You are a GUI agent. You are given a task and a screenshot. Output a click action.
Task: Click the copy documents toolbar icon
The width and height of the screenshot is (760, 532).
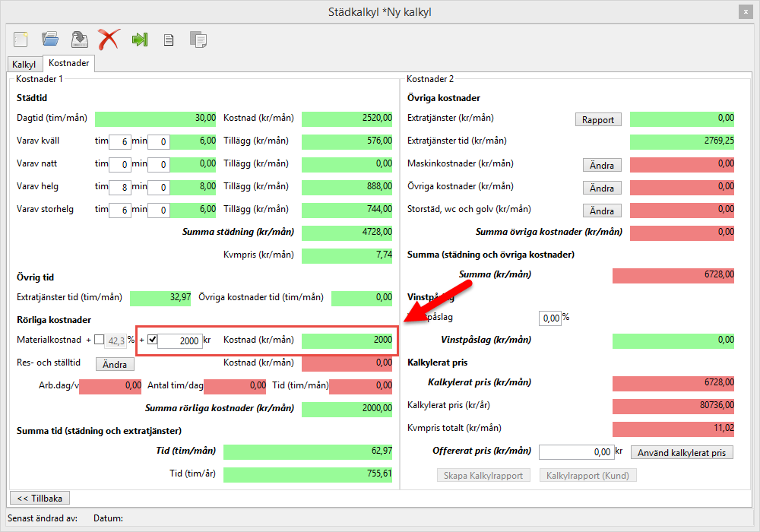[198, 40]
